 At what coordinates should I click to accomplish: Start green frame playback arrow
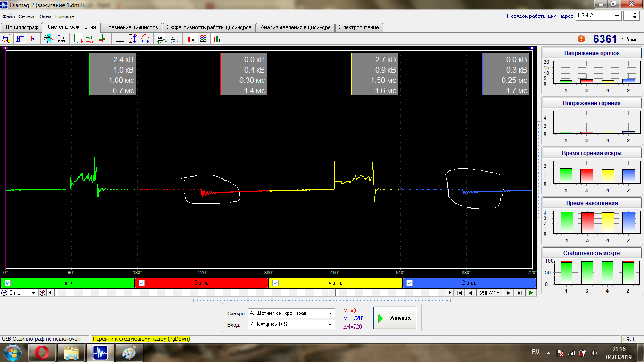pos(531,293)
